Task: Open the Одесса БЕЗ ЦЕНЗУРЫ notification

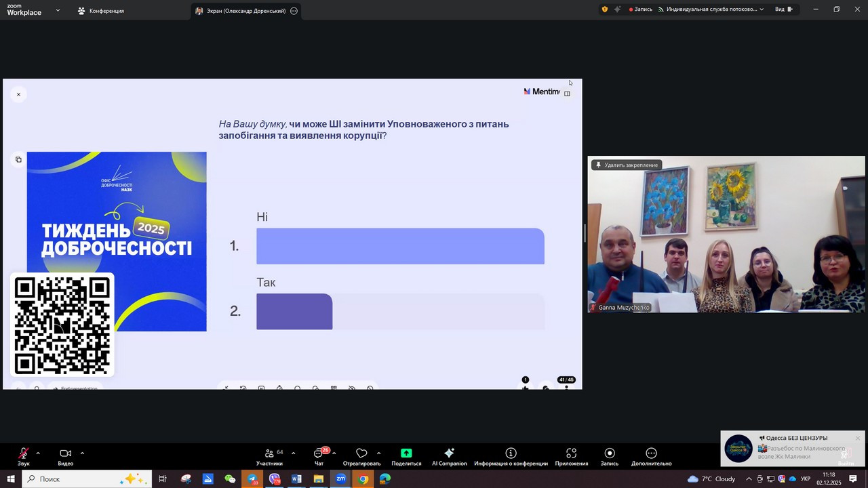Action: coord(793,449)
